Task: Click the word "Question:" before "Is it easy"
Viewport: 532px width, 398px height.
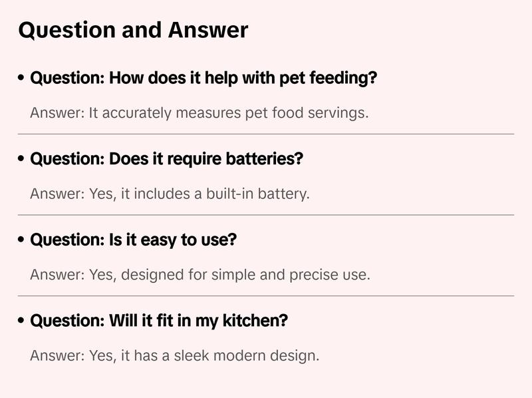Action: click(x=66, y=240)
